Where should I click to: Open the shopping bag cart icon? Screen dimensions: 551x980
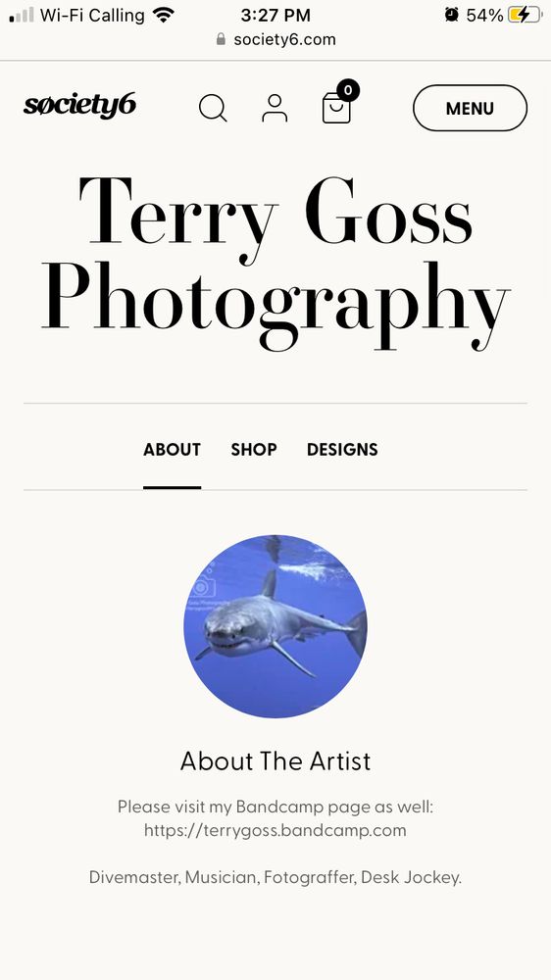click(x=336, y=108)
